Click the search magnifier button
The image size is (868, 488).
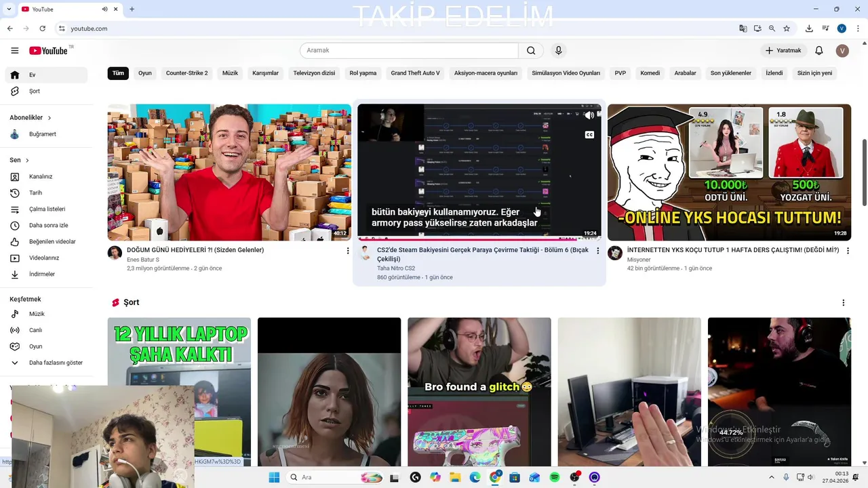pos(531,51)
